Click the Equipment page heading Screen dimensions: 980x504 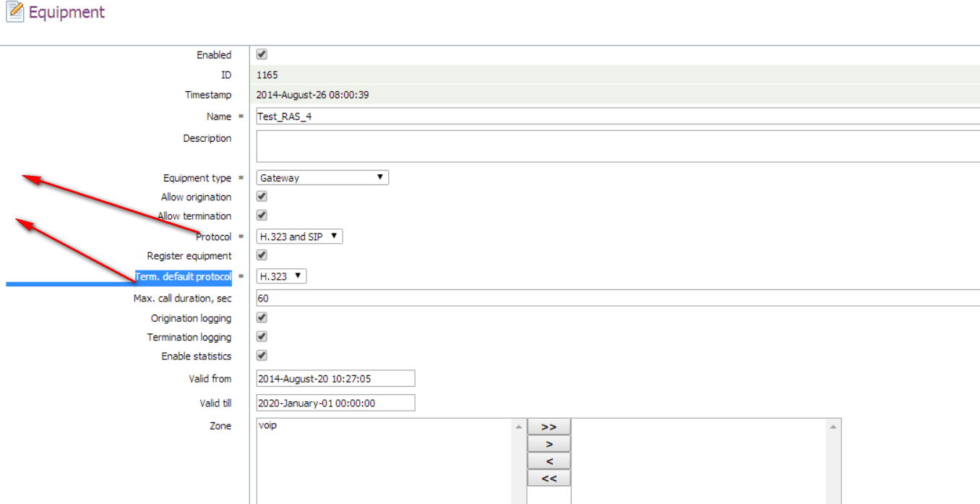(x=66, y=12)
